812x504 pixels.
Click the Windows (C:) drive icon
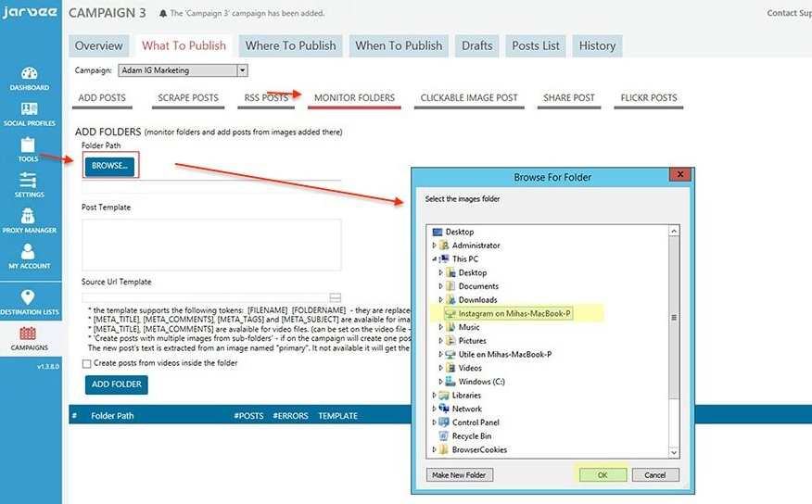coord(450,382)
